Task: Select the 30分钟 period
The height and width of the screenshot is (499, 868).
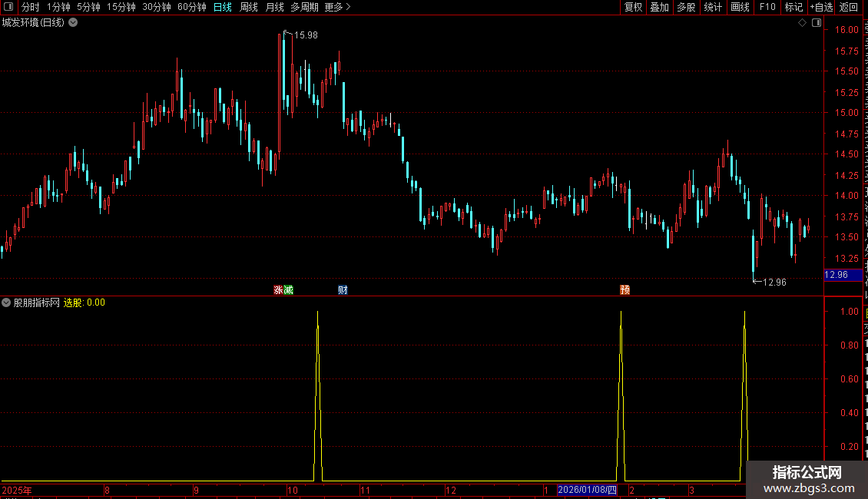Action: pos(157,7)
